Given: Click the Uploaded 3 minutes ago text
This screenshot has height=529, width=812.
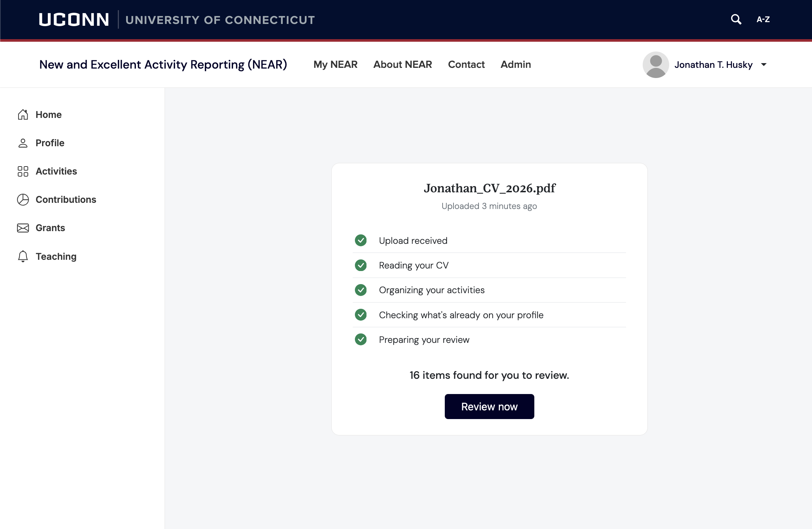Looking at the screenshot, I should pyautogui.click(x=489, y=206).
